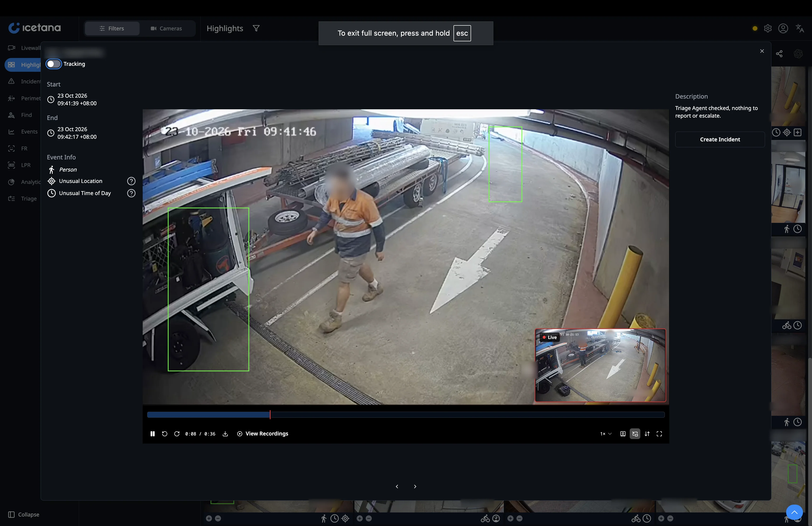The height and width of the screenshot is (526, 812).
Task: Toggle face blur privacy icon
Action: coord(623,434)
